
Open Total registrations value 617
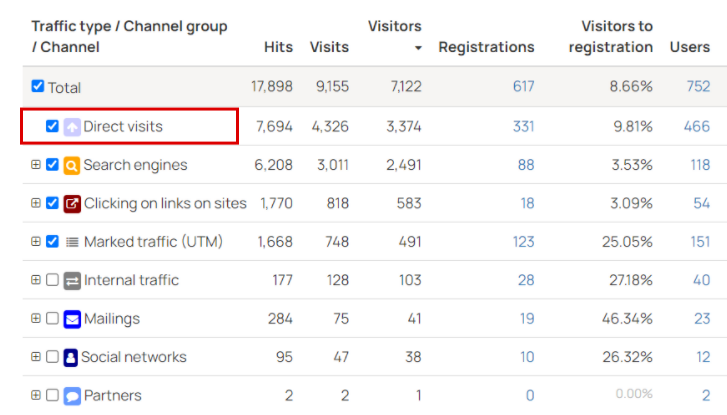tap(523, 86)
